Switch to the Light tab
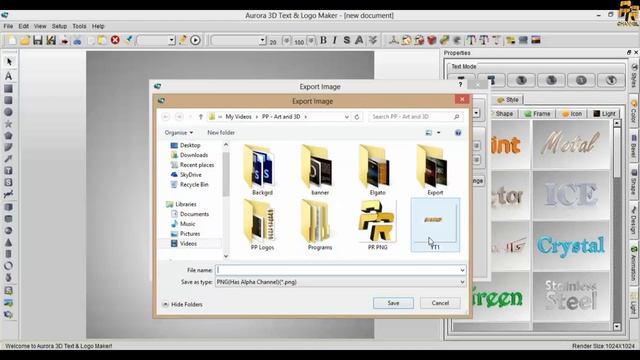640x360 pixels. tap(604, 113)
